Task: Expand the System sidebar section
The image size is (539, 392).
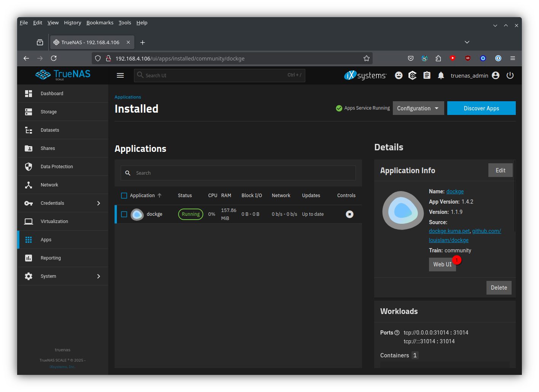Action: [99, 276]
